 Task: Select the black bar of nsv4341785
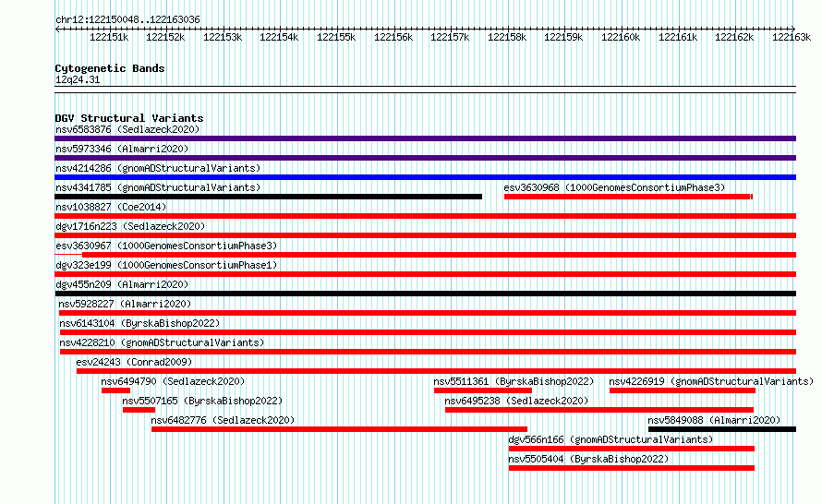pyautogui.click(x=269, y=197)
